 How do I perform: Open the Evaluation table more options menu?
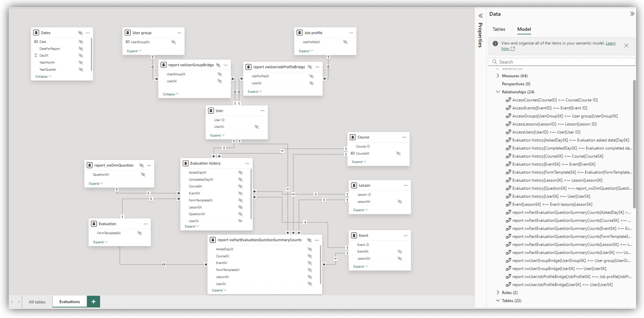(x=145, y=224)
